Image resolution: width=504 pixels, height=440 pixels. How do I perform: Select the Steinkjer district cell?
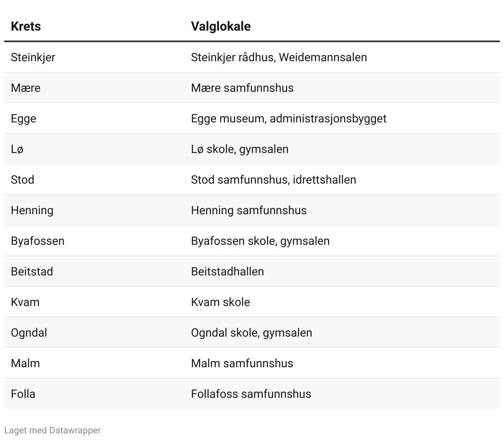click(x=33, y=57)
